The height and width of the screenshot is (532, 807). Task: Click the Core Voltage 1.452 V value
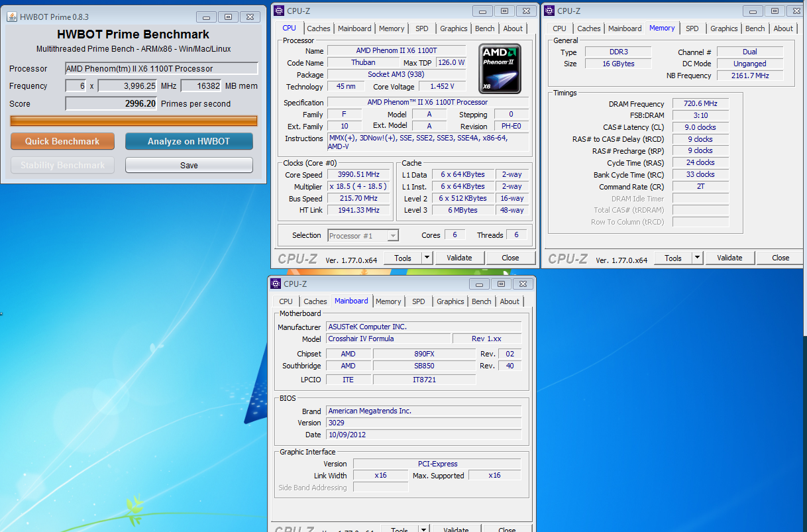click(441, 87)
